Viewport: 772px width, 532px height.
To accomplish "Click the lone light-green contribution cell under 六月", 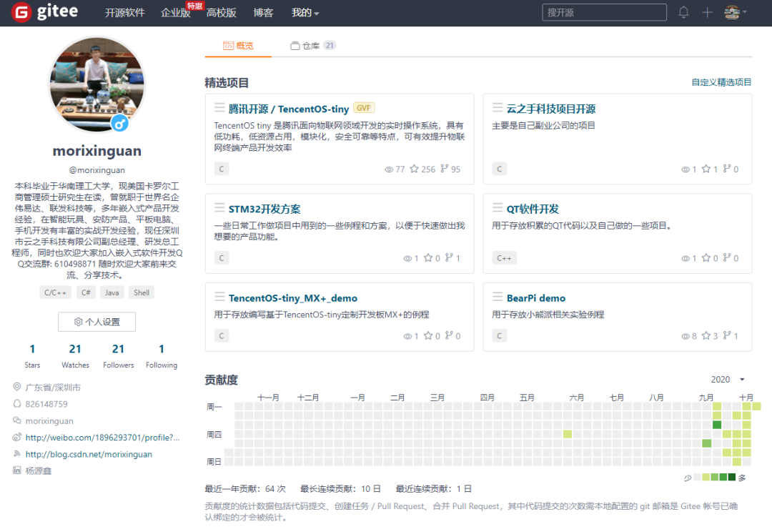I will (x=568, y=434).
